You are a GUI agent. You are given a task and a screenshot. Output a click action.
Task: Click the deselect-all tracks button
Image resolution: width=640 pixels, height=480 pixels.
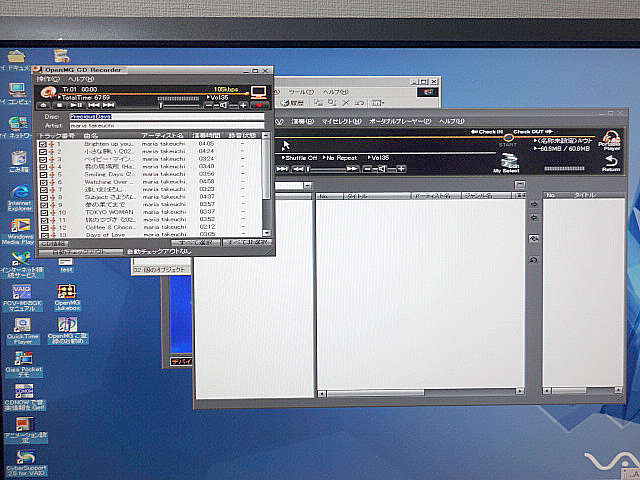coord(248,243)
